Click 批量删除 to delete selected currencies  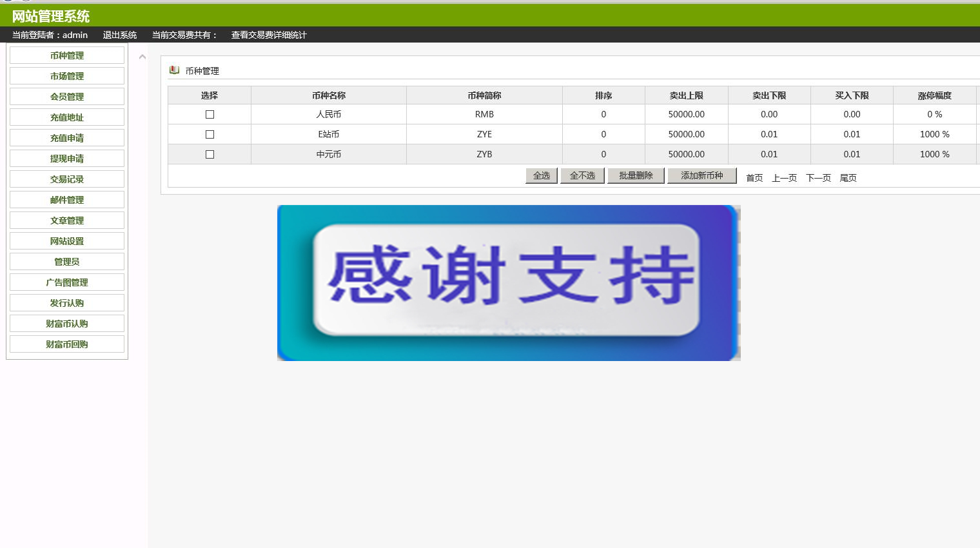click(635, 175)
